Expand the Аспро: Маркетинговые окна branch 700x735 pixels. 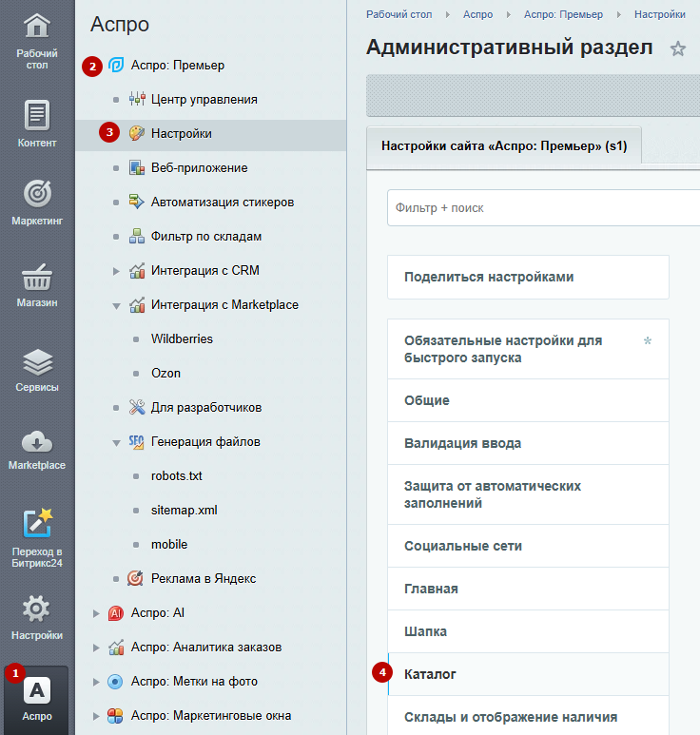pos(96,716)
